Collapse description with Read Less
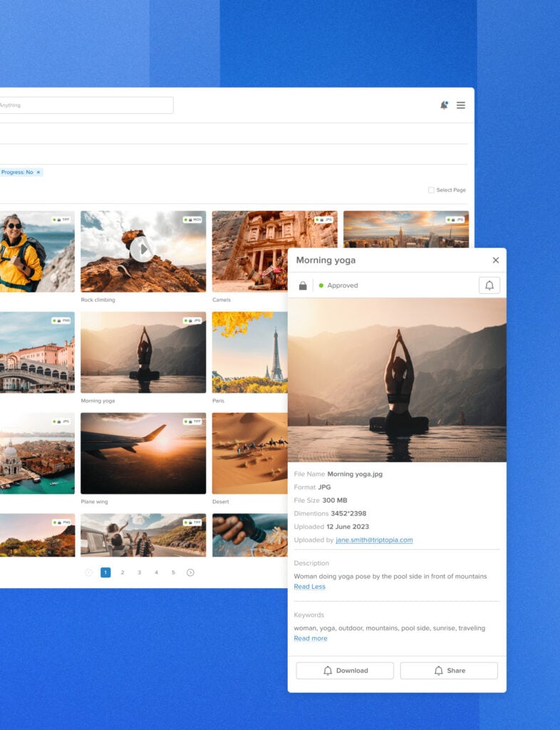The image size is (560, 730). (x=309, y=587)
